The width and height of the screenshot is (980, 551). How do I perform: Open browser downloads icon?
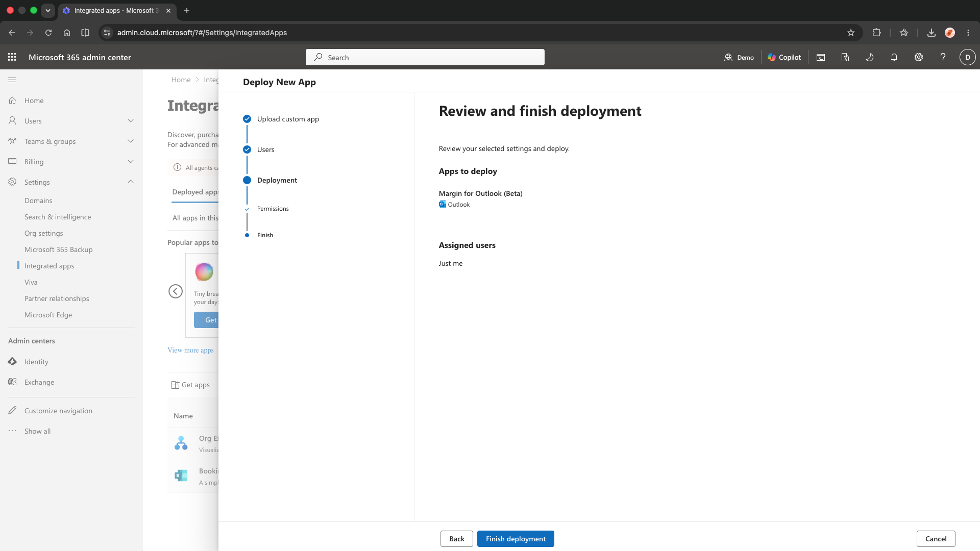point(932,33)
